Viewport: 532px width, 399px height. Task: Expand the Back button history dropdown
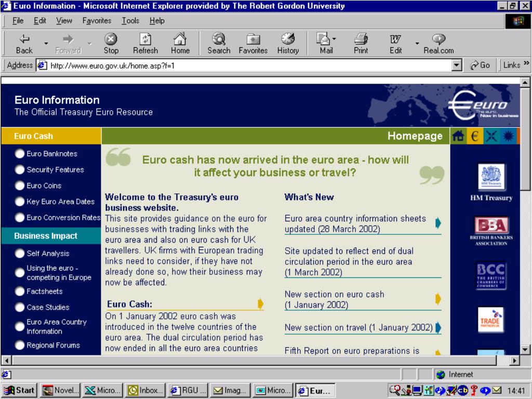(x=46, y=44)
